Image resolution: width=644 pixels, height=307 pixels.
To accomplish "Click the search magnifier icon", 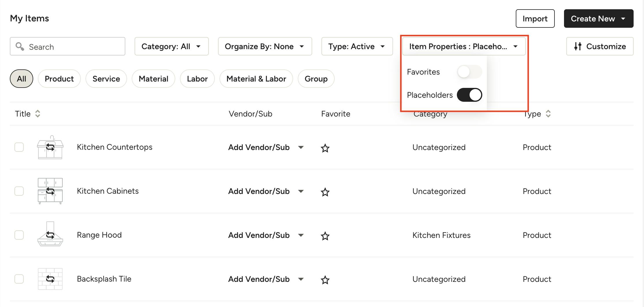I will coord(20,46).
